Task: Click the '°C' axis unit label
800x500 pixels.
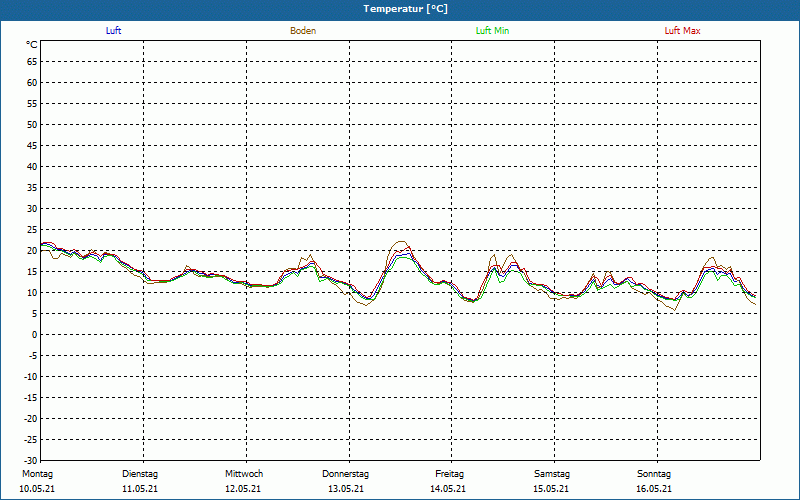Action: (32, 45)
